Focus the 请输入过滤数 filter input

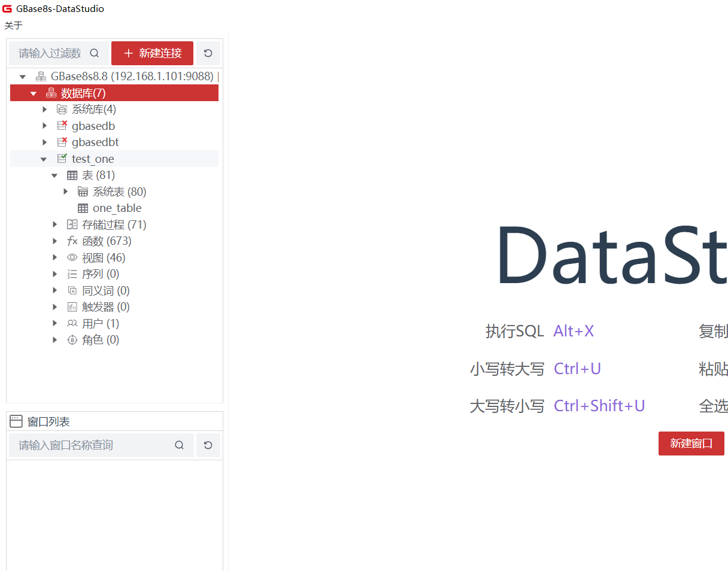click(x=50, y=53)
